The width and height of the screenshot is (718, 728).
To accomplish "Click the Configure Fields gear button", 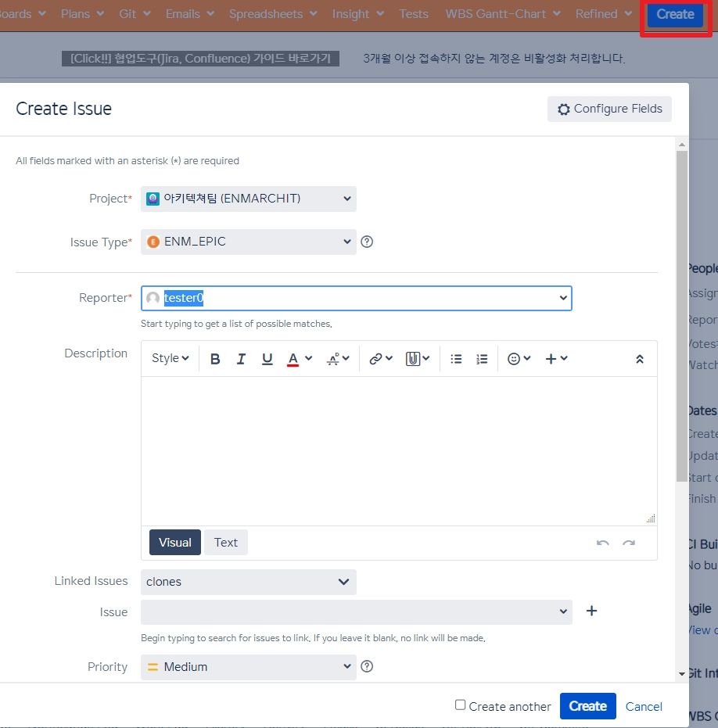I will [x=609, y=109].
